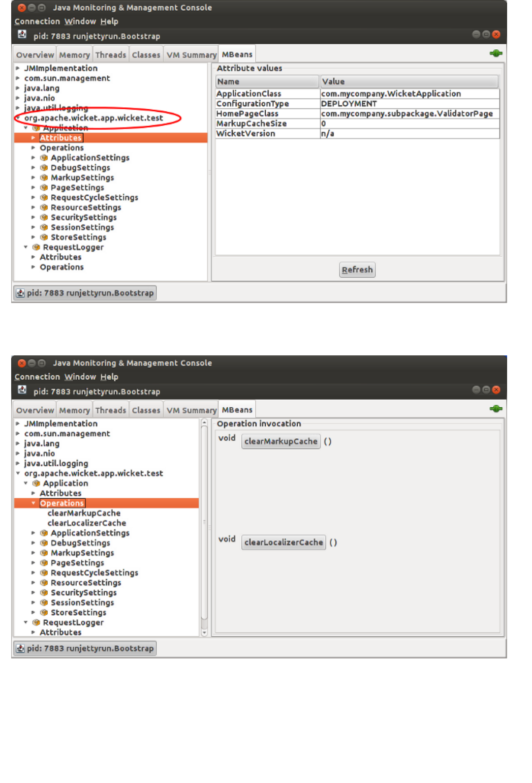Viewport: 532px width, 783px height.
Task: Switch to the Overview tab in top window
Action: tap(35, 55)
